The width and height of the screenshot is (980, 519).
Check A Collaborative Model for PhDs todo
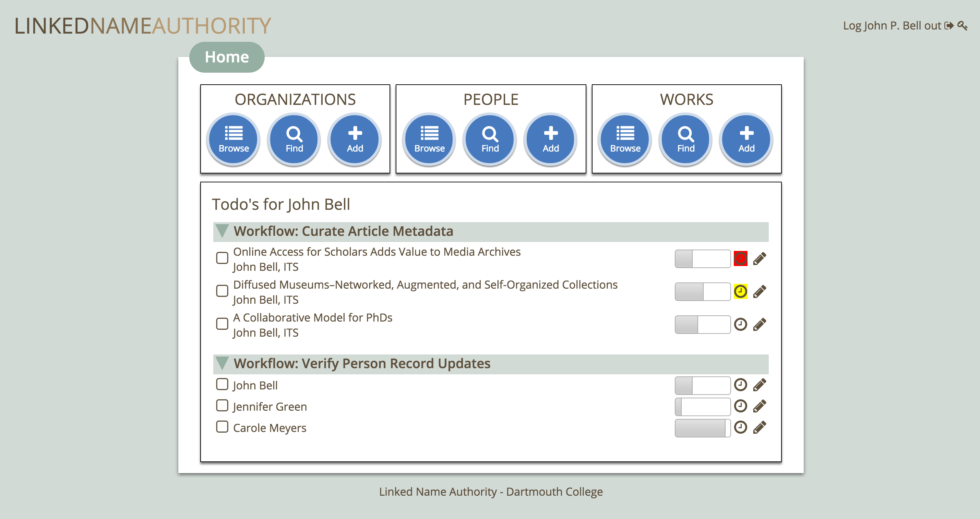coord(222,324)
